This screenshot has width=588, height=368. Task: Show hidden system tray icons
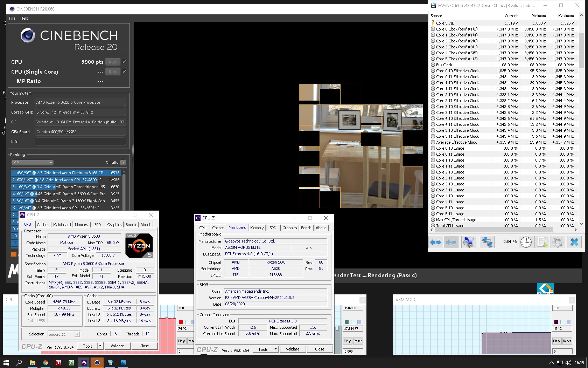pyautogui.click(x=552, y=363)
